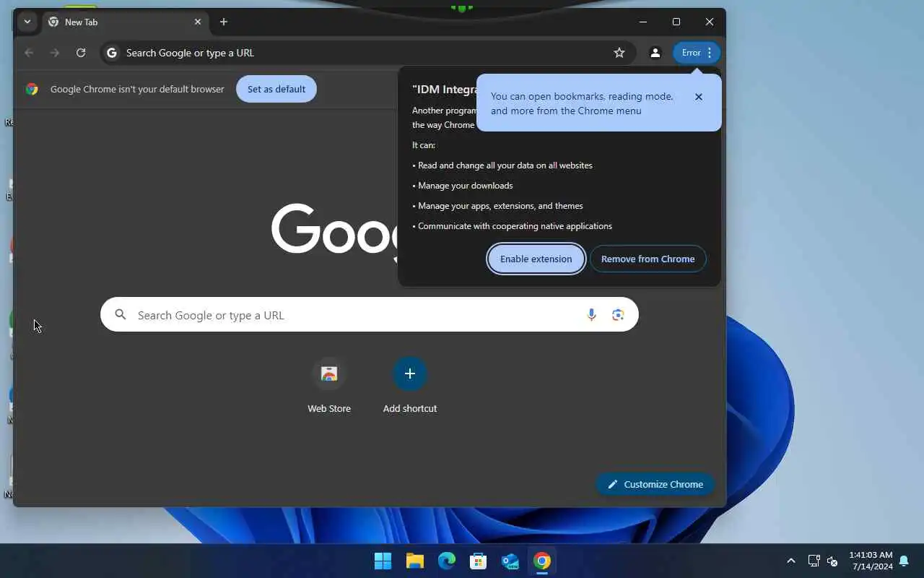Open File Explorer from taskbar
Image resolution: width=924 pixels, height=578 pixels.
(414, 561)
